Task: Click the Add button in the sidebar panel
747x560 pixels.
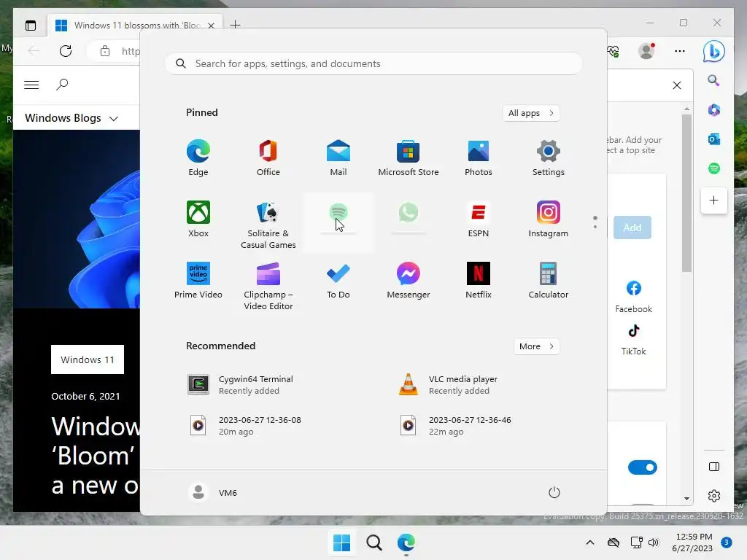Action: click(x=632, y=227)
